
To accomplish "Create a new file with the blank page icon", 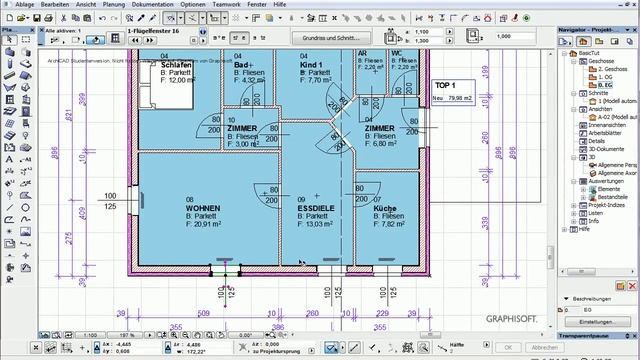I will click(x=9, y=18).
